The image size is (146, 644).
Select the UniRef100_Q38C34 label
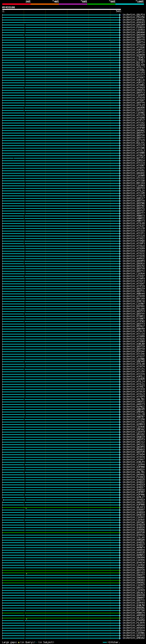(133, 301)
